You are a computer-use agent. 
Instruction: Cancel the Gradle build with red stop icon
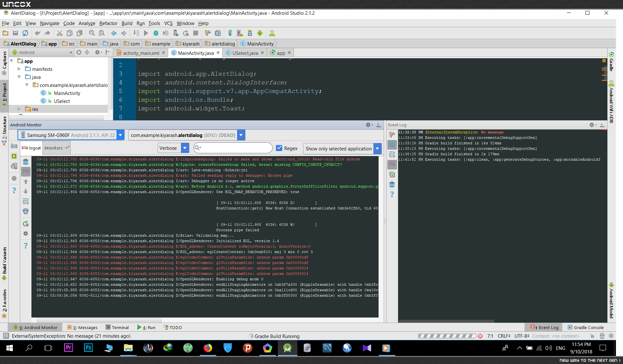point(480,336)
